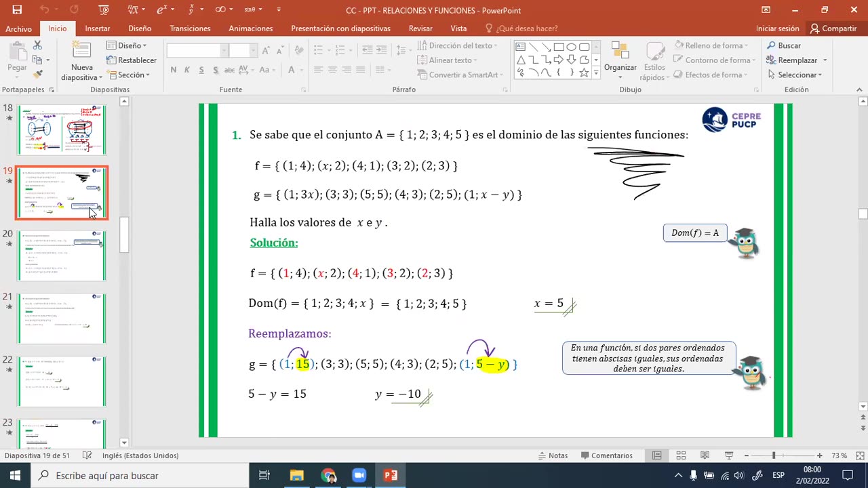Open Estilos rápidos gallery

[654, 61]
